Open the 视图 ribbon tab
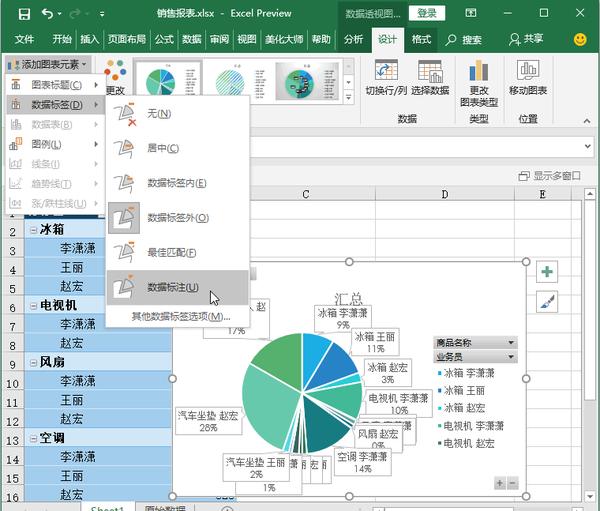This screenshot has width=600, height=511. tap(247, 39)
